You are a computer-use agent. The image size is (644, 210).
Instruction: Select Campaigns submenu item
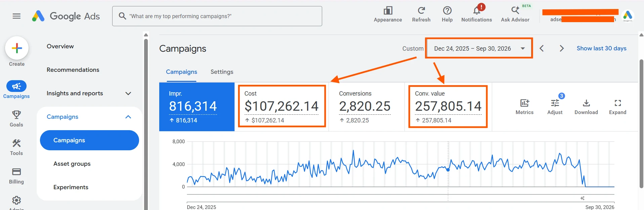tap(89, 140)
